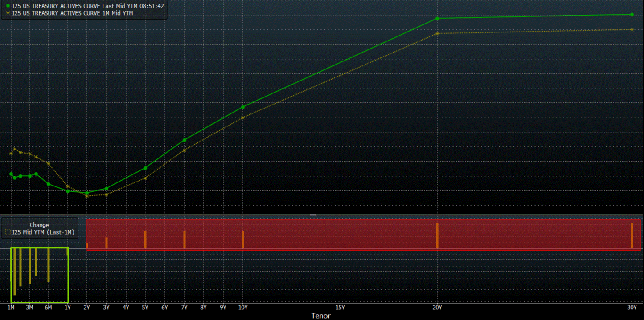The width and height of the screenshot is (644, 320).
Task: Click the Change panel title
Action: click(x=39, y=225)
